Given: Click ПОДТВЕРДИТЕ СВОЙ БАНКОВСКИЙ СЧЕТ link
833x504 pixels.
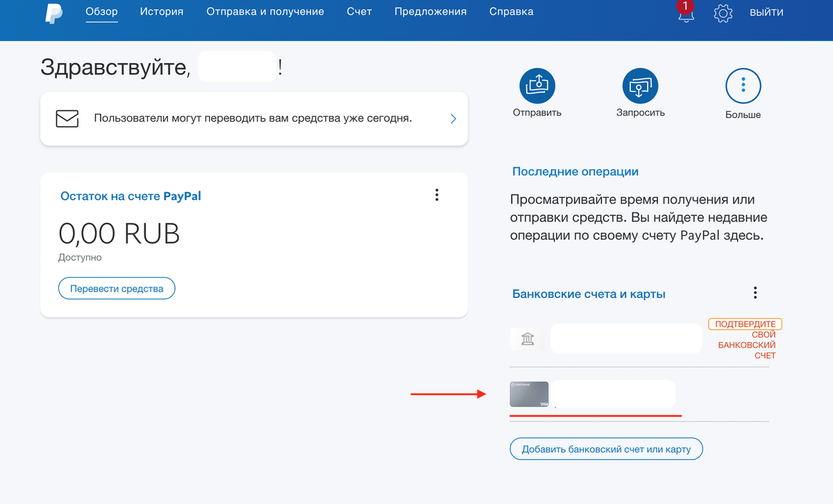Looking at the screenshot, I should pos(745,338).
